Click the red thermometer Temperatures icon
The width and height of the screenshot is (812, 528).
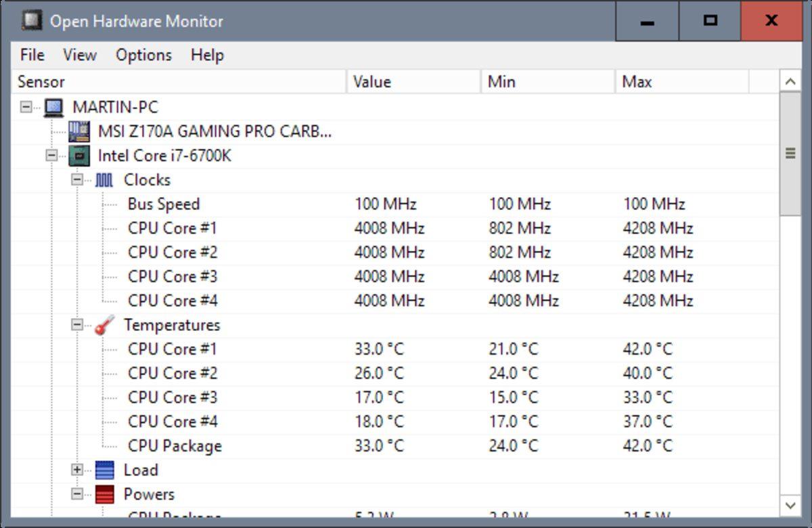104,326
